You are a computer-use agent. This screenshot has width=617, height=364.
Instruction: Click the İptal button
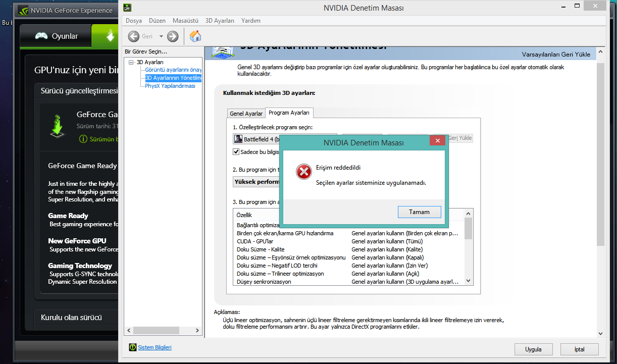[x=579, y=349]
